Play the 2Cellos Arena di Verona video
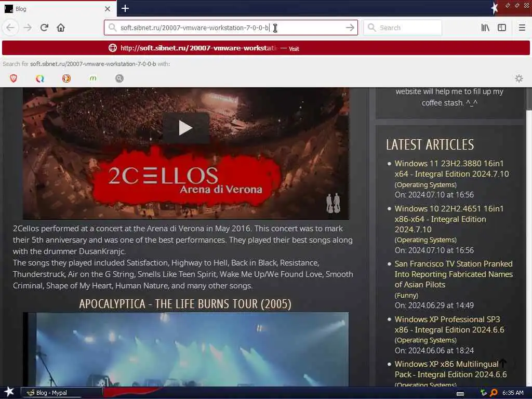Image resolution: width=532 pixels, height=399 pixels. pyautogui.click(x=185, y=128)
